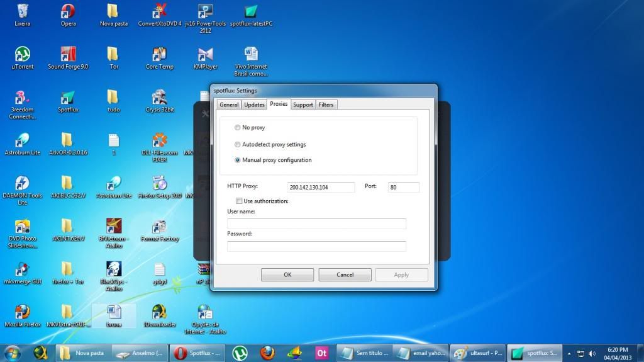Select the Vivo Internet Brasil Word document
Viewport: 644px width, 362px height.
[251, 61]
